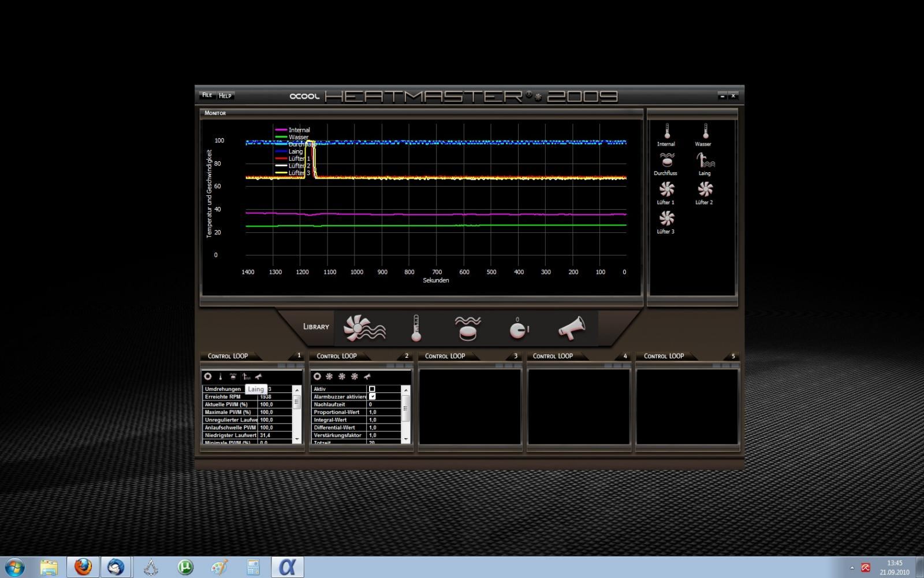Viewport: 924px width, 578px height.
Task: Open the Windows Start menu
Action: 14,567
